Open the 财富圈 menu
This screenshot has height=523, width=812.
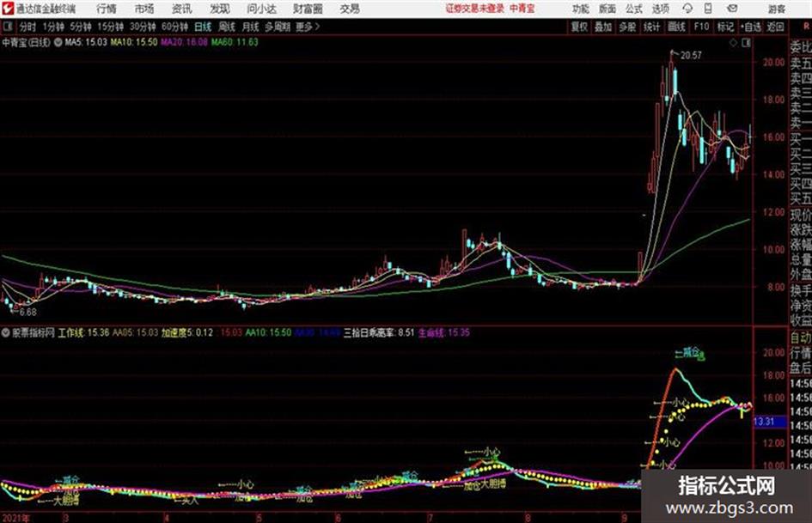click(x=308, y=9)
